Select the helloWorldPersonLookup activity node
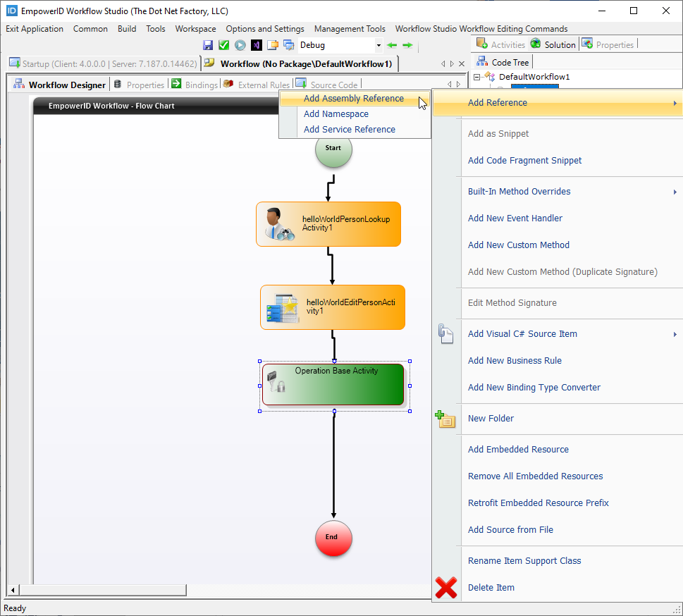This screenshot has width=683, height=616. pyautogui.click(x=328, y=224)
